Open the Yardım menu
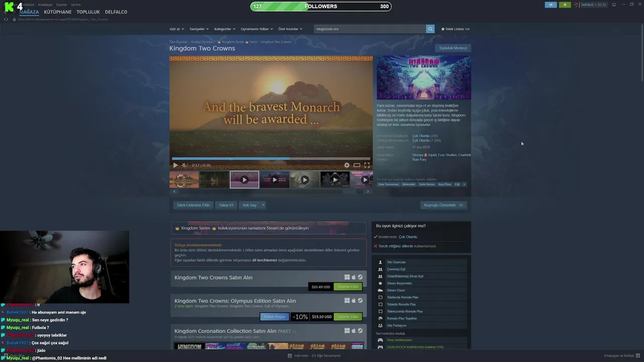The width and height of the screenshot is (644, 362). [75, 5]
